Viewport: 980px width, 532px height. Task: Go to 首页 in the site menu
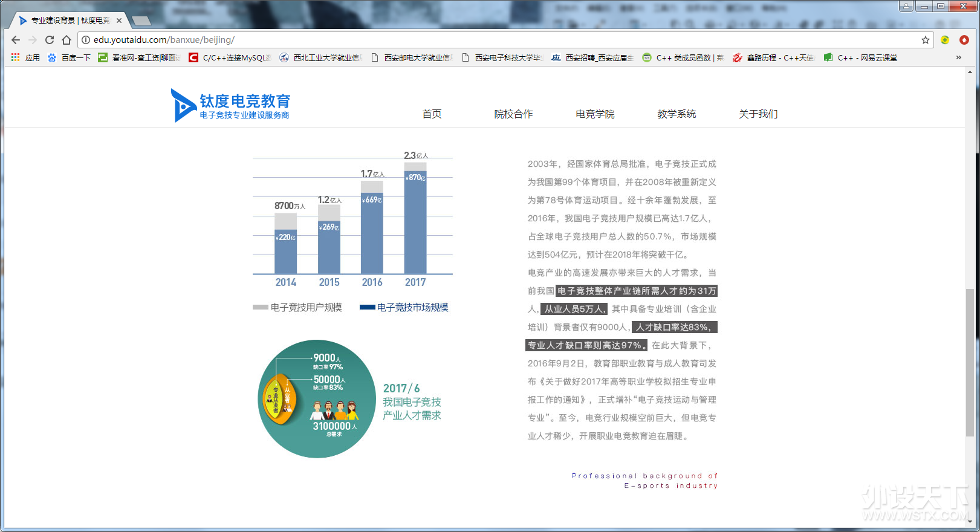tap(432, 114)
